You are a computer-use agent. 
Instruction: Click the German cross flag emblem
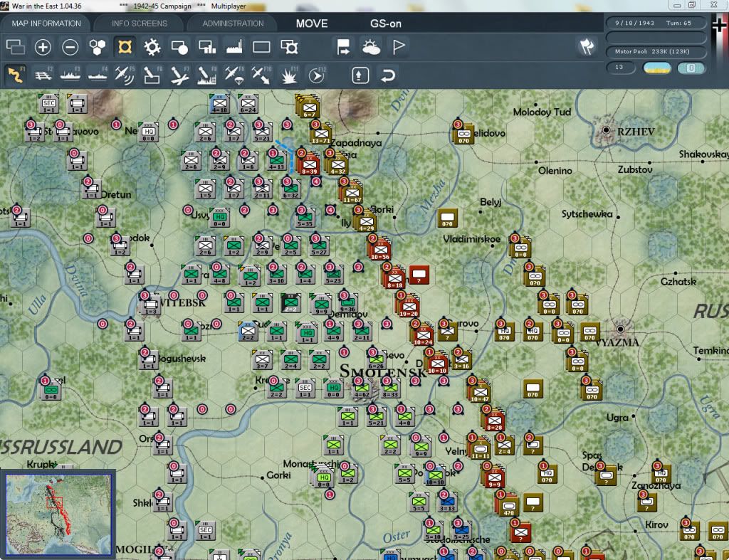click(x=719, y=24)
